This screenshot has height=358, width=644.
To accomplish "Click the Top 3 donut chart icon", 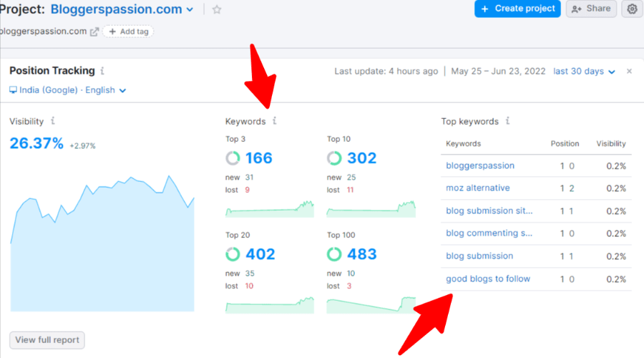I will click(x=233, y=158).
